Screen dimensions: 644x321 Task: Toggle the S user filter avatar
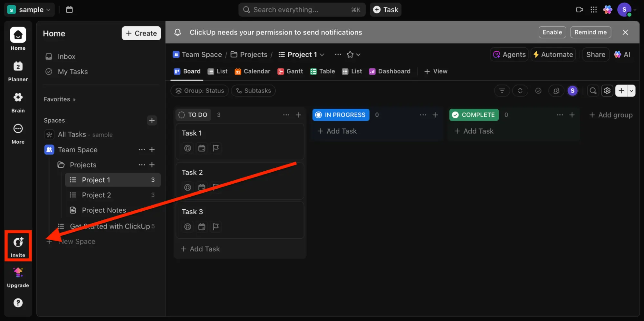(572, 91)
